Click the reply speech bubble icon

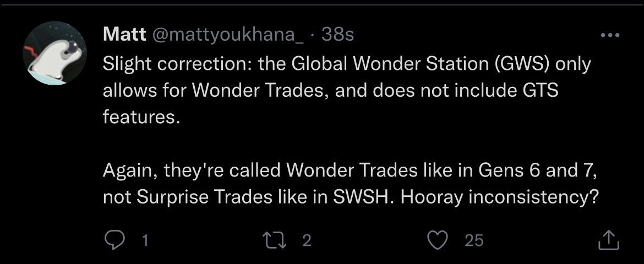pos(114,240)
